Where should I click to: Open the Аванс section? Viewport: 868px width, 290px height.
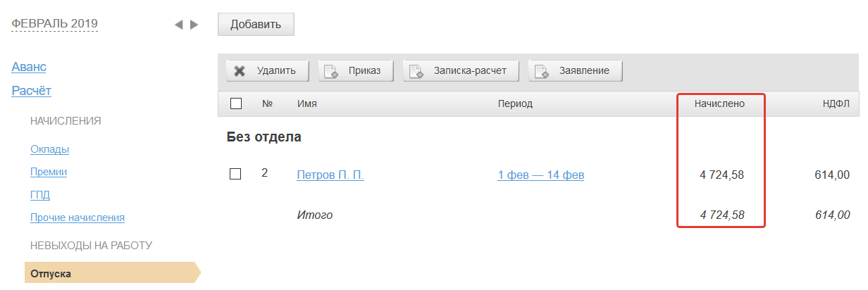point(29,67)
